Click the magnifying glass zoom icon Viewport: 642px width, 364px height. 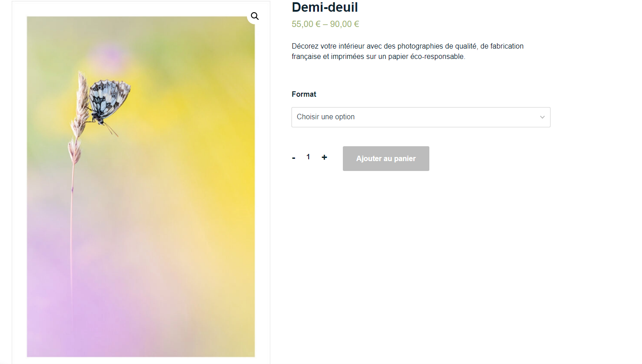tap(255, 17)
